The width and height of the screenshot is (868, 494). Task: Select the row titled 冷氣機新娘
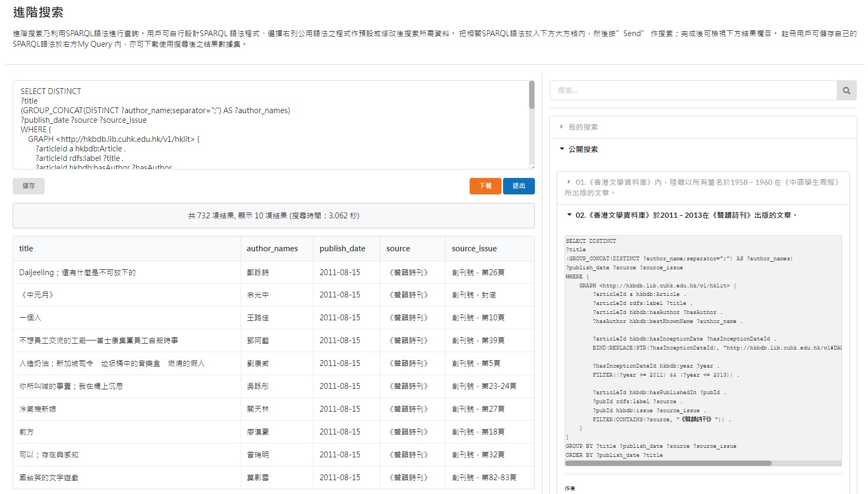click(x=274, y=409)
